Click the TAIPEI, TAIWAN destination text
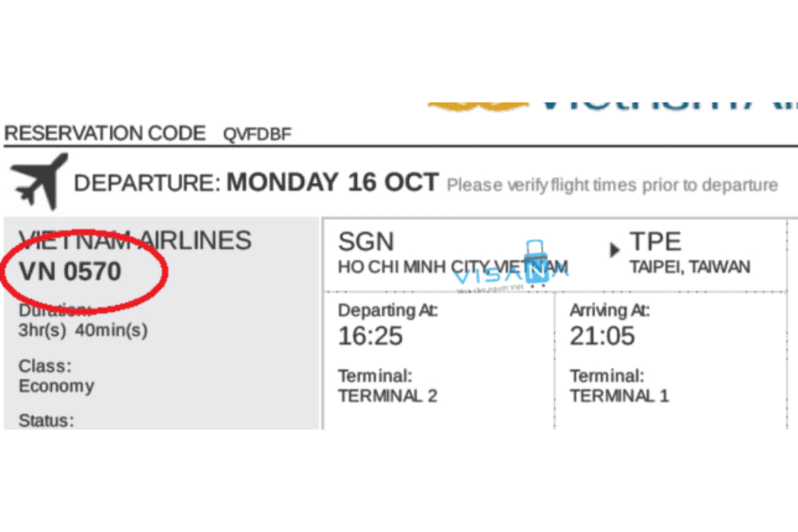Screen dimensions: 798x532 [690, 267]
